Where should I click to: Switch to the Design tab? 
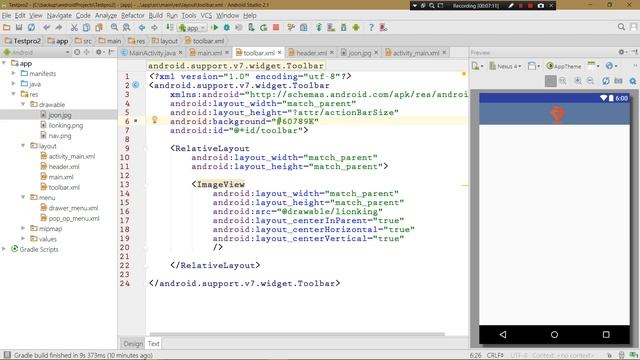(x=133, y=344)
